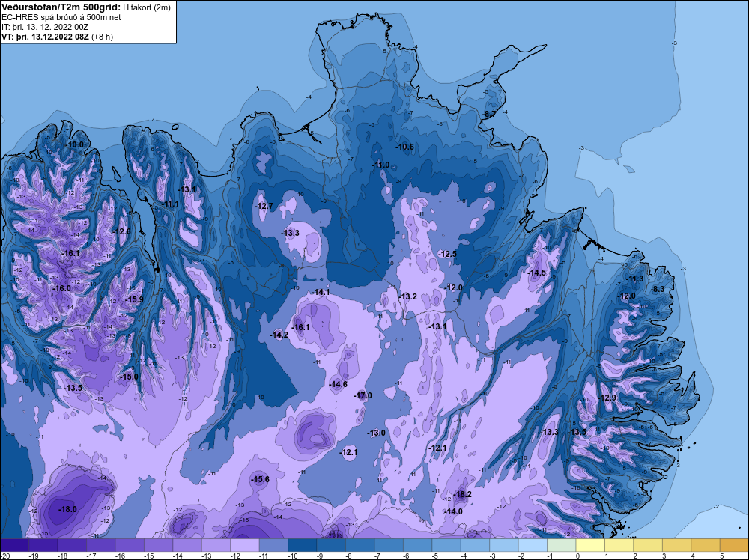
Task: Click the -11.1 temperature value on the map
Action: (171, 204)
